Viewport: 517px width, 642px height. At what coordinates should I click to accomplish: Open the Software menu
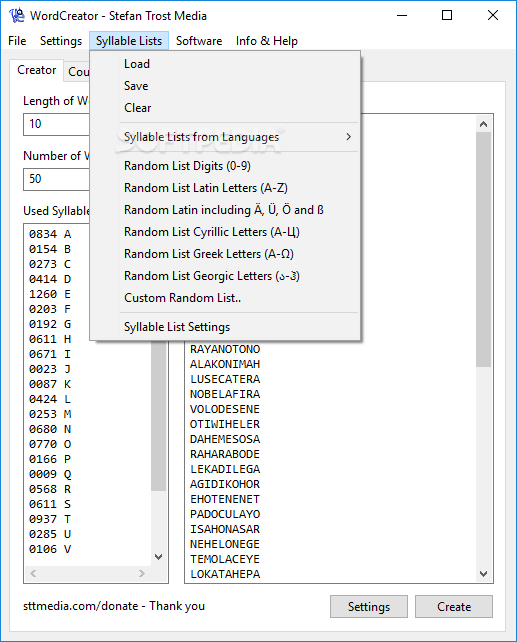coord(199,41)
